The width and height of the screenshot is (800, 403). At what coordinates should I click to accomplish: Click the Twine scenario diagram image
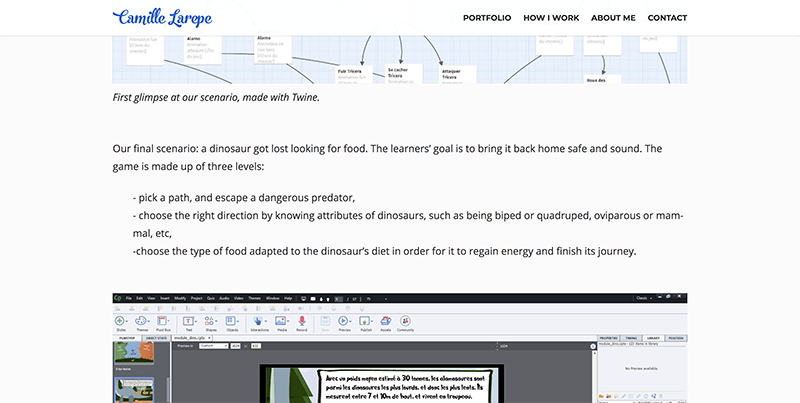tap(399, 59)
